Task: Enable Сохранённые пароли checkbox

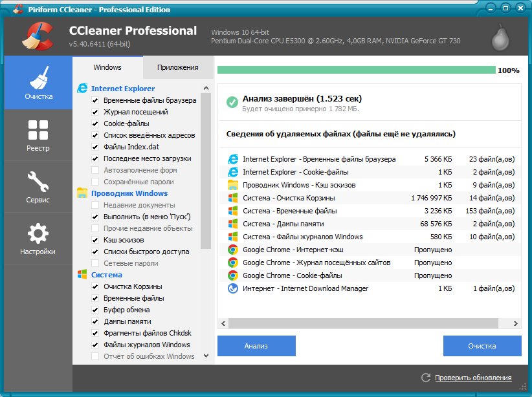Action: pos(95,182)
